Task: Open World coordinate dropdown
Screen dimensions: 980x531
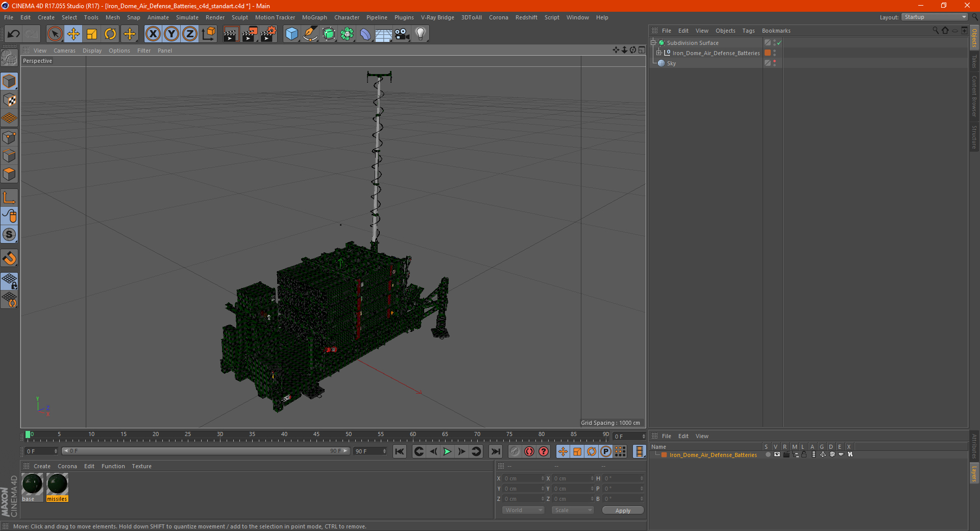Action: point(523,510)
